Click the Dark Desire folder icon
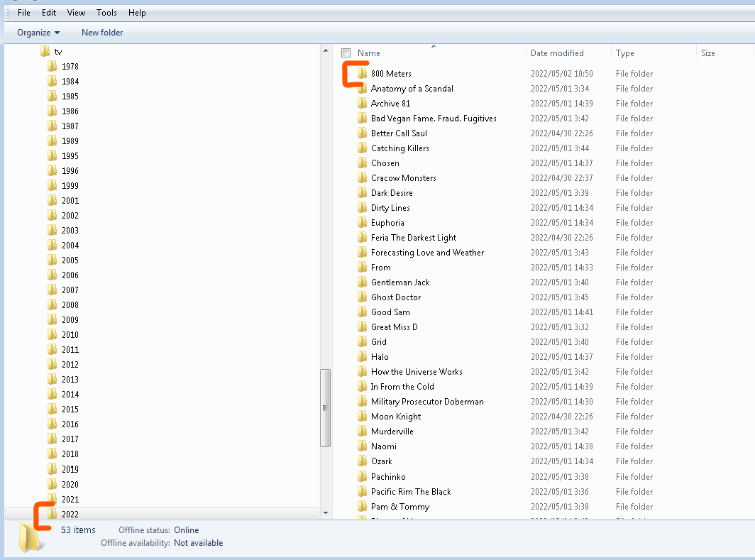The image size is (755, 560). (x=362, y=192)
